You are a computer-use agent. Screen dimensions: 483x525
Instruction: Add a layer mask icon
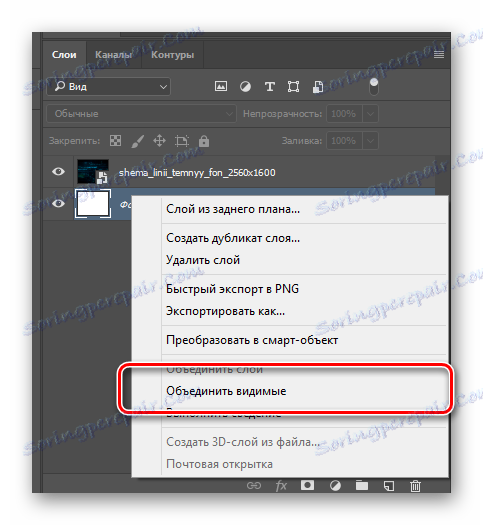[x=307, y=485]
